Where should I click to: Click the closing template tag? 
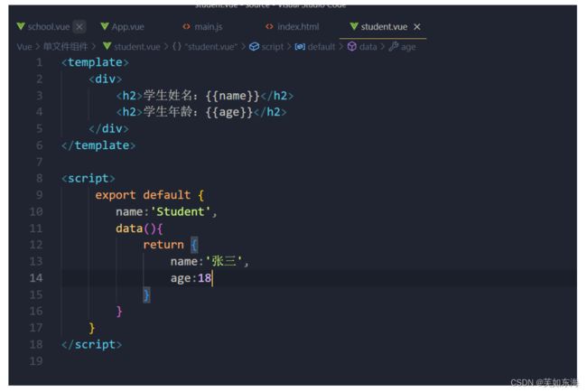[98, 145]
